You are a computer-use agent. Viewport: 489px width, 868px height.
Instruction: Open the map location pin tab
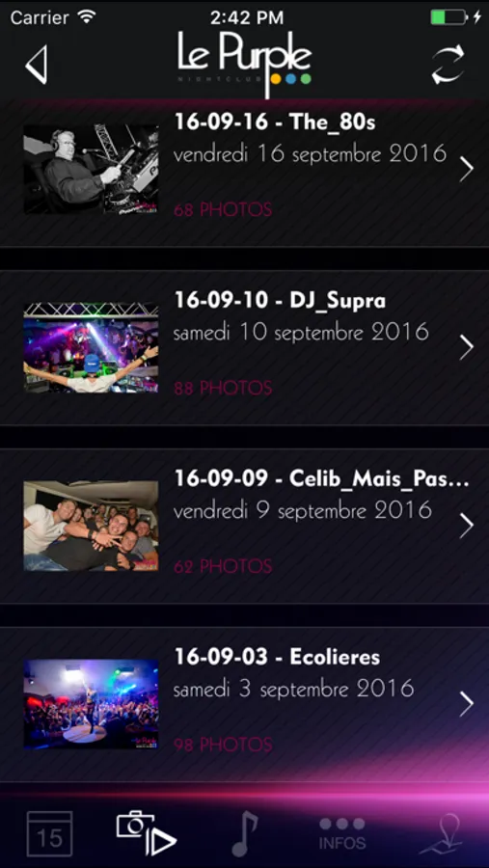[x=441, y=833]
